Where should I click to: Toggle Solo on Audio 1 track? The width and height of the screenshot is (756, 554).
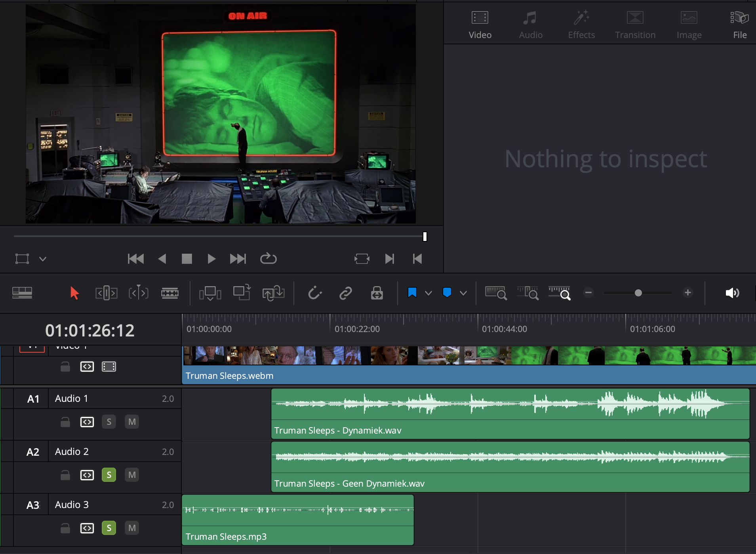coord(109,422)
